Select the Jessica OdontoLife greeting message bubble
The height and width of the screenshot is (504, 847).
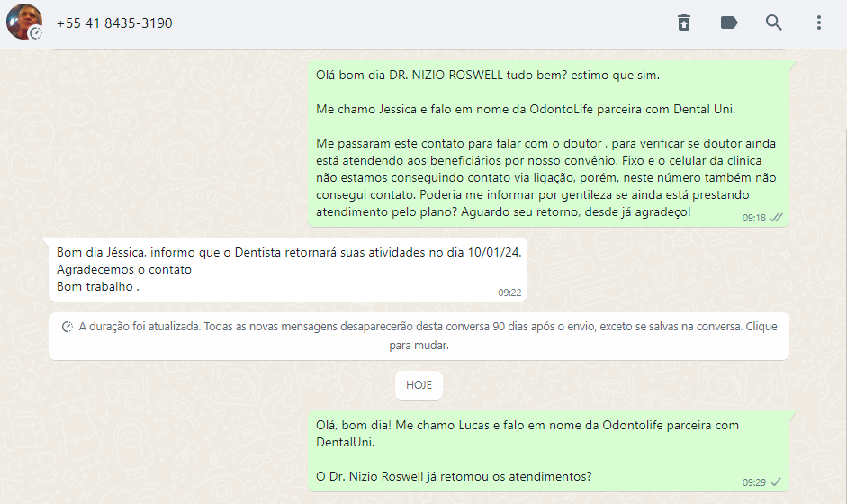tap(548, 144)
